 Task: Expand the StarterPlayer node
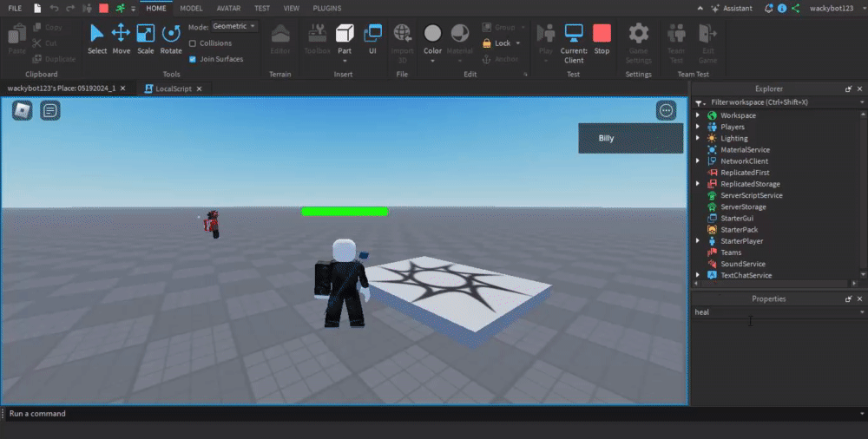(698, 241)
